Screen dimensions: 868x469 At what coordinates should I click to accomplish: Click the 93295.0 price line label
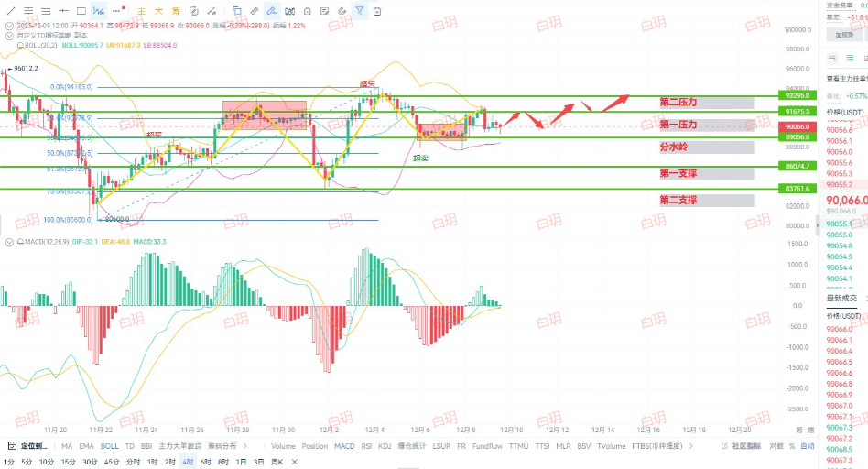pyautogui.click(x=797, y=95)
